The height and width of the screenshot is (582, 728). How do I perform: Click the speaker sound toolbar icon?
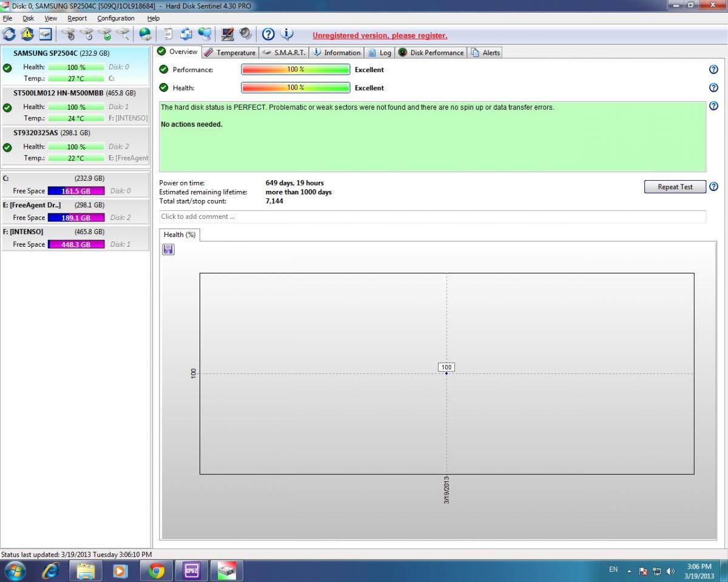coord(245,34)
